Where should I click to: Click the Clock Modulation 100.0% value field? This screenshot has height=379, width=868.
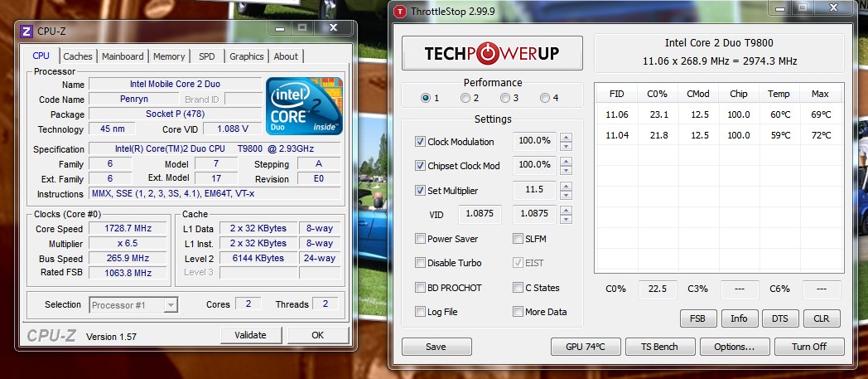pos(535,141)
